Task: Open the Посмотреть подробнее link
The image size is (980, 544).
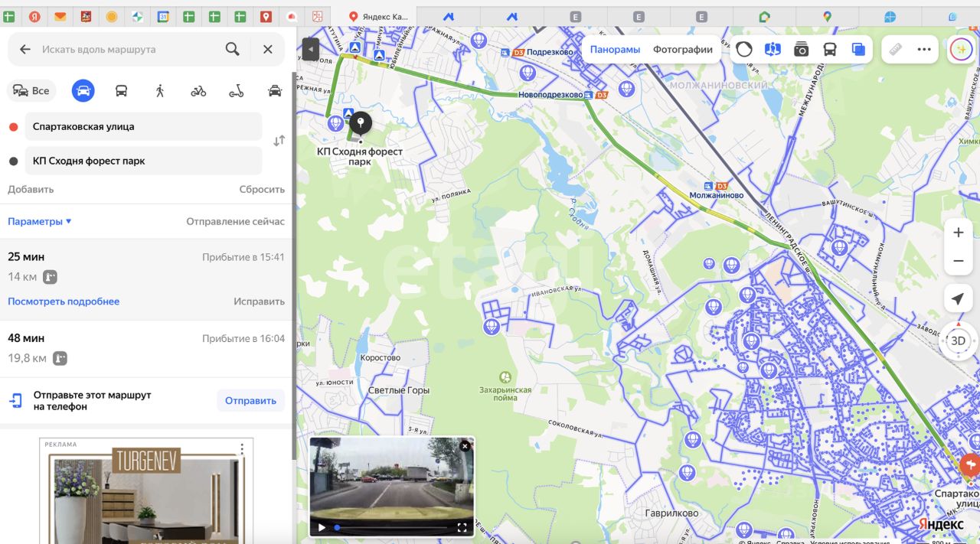Action: point(64,301)
